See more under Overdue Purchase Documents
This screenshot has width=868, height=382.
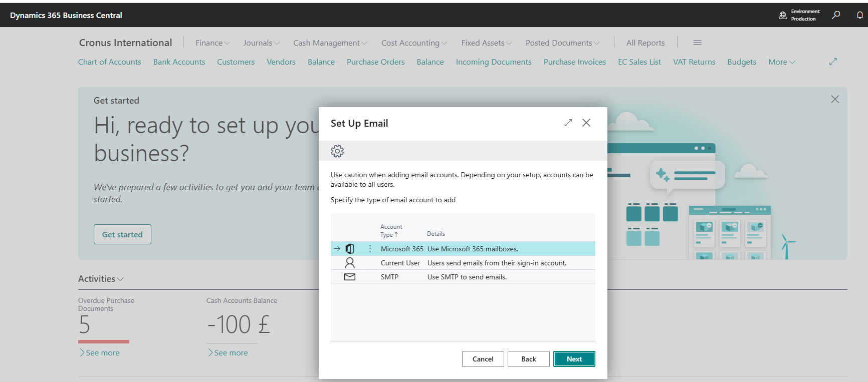[99, 353]
